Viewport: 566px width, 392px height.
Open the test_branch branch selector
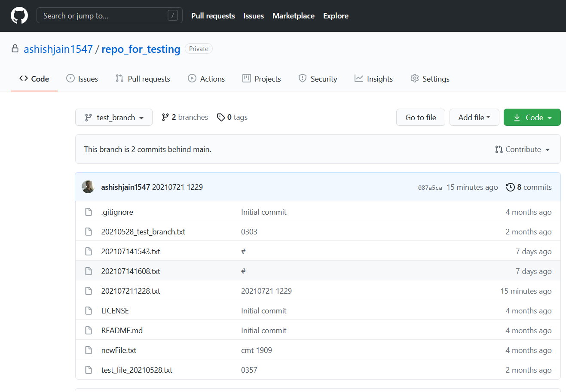[x=113, y=117]
